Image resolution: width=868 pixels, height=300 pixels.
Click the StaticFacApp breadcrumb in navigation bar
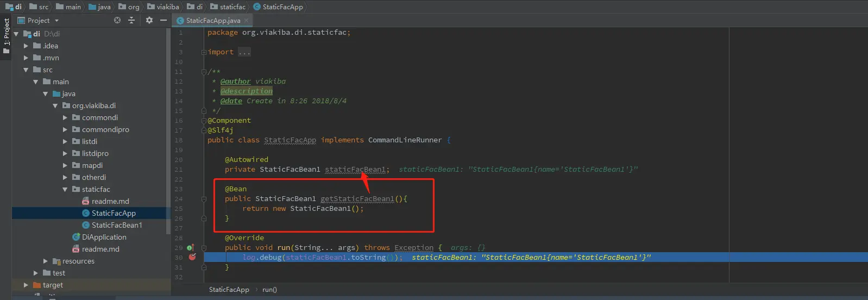pos(278,7)
